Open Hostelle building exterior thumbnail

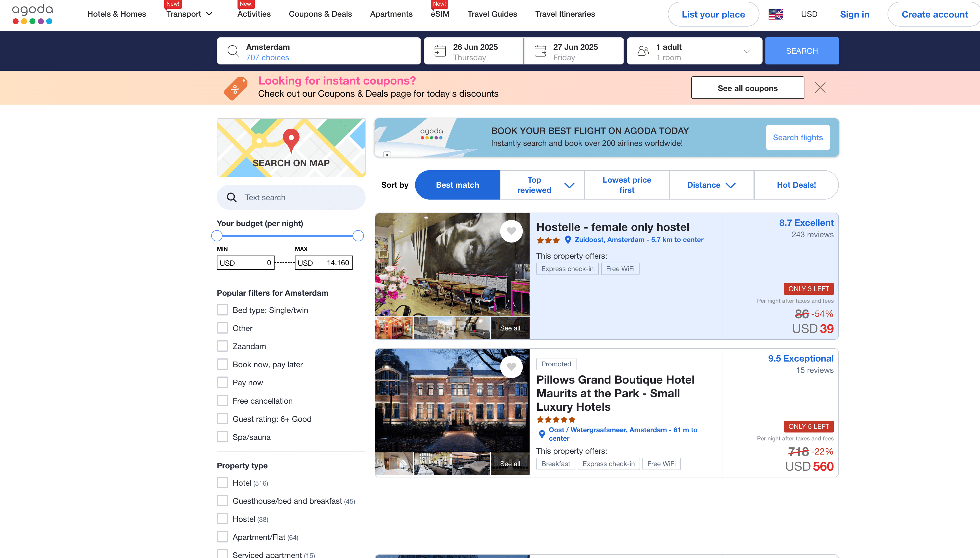click(x=433, y=328)
